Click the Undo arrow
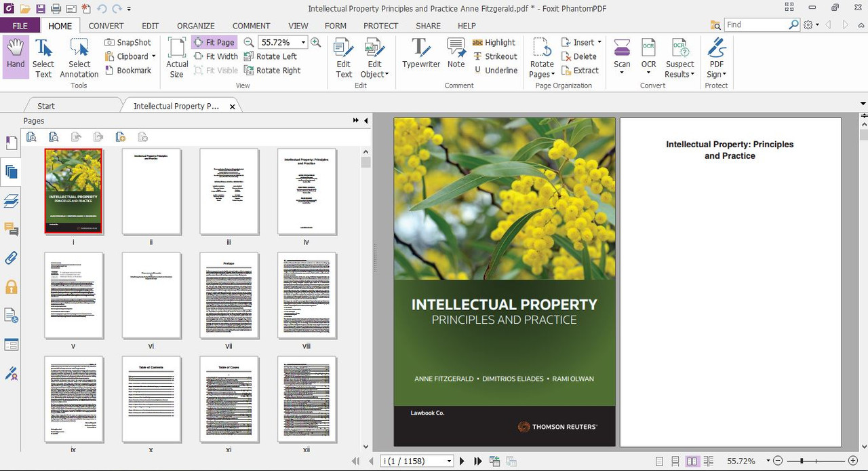The width and height of the screenshot is (868, 471). pyautogui.click(x=102, y=9)
